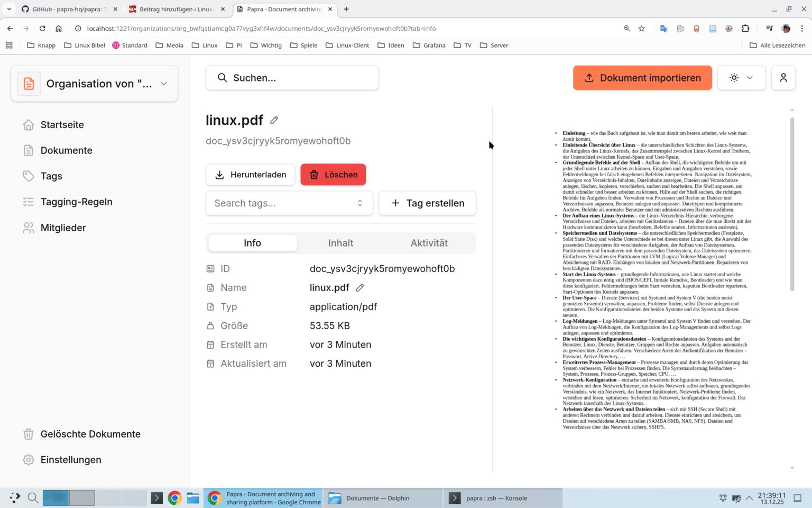The height and width of the screenshot is (508, 812).
Task: Switch to the Inhalt tab
Action: click(340, 243)
